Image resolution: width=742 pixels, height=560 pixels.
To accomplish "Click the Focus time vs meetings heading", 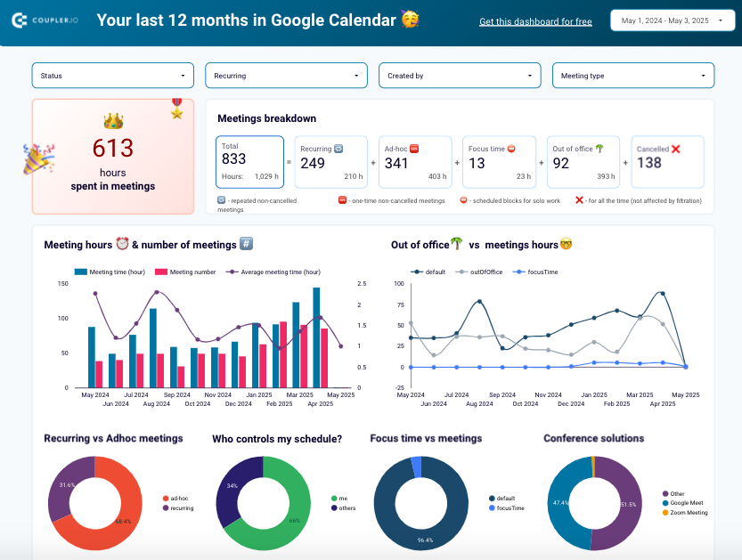I will click(x=426, y=438).
